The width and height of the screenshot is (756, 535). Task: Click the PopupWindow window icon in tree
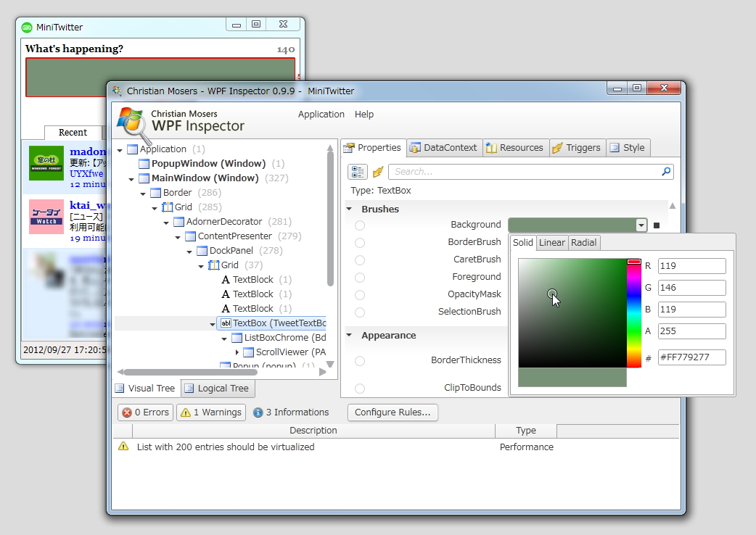click(x=144, y=164)
